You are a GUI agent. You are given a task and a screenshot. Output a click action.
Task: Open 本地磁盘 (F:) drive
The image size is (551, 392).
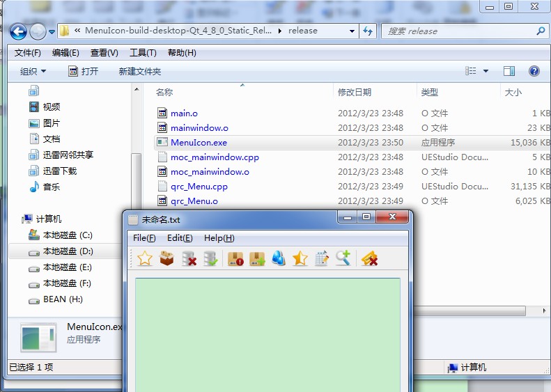pyautogui.click(x=67, y=283)
